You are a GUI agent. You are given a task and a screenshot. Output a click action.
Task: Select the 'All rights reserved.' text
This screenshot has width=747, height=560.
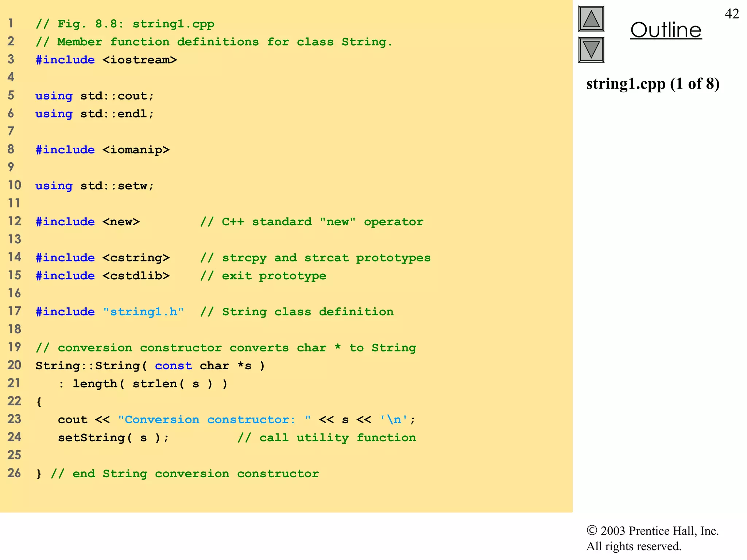tap(634, 546)
